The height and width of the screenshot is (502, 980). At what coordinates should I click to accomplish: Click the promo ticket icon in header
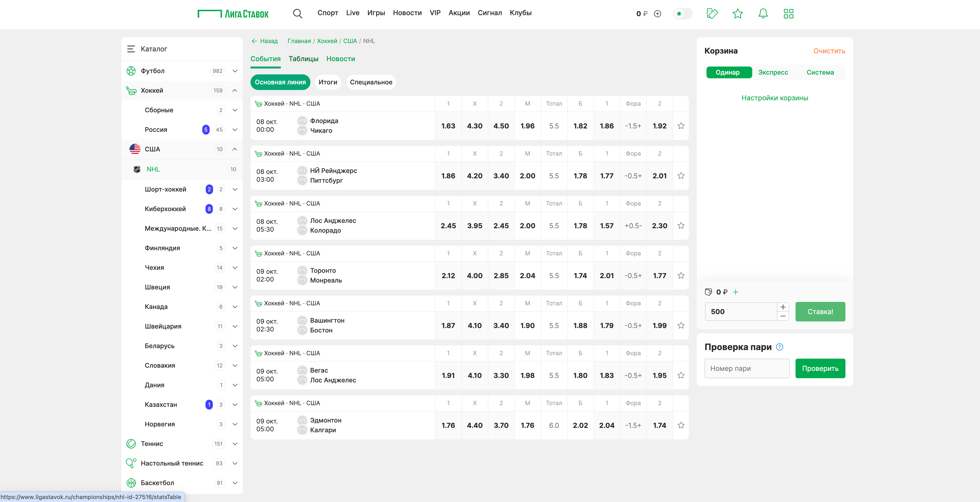(712, 14)
